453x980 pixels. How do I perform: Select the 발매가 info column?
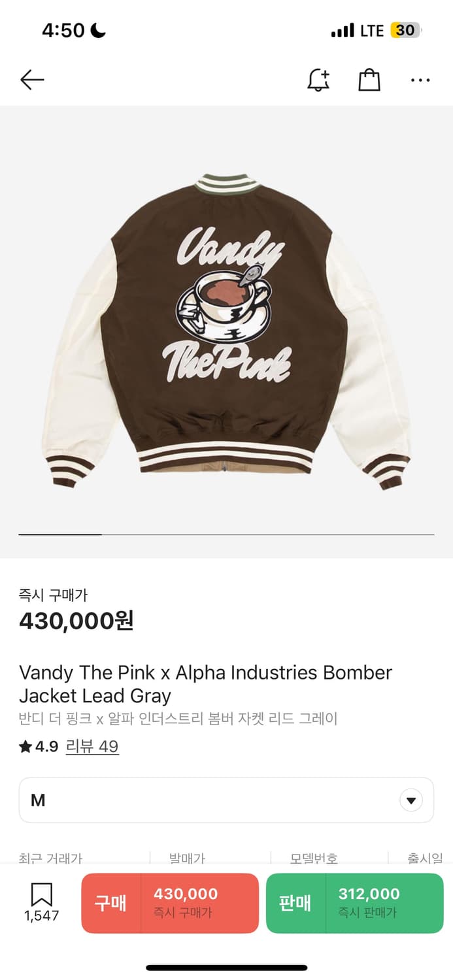[187, 858]
